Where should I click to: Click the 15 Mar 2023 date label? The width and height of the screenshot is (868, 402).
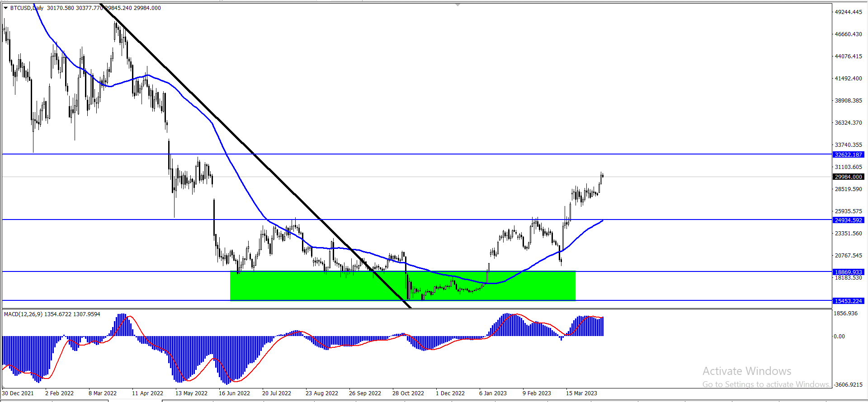(x=581, y=393)
